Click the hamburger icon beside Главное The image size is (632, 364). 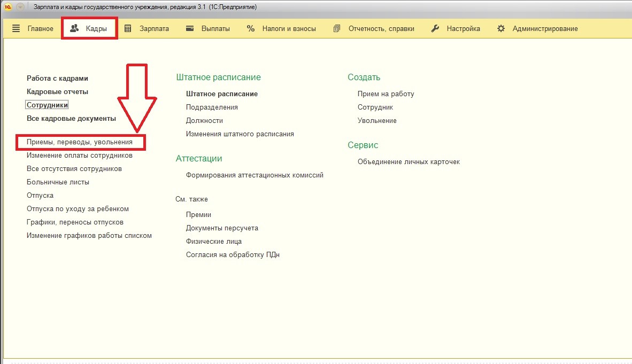pos(16,28)
